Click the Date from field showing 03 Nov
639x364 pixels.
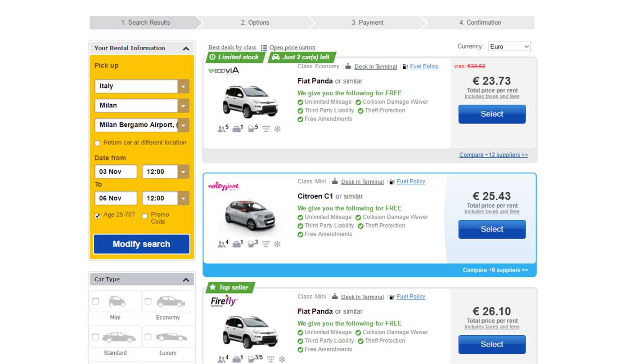click(116, 172)
